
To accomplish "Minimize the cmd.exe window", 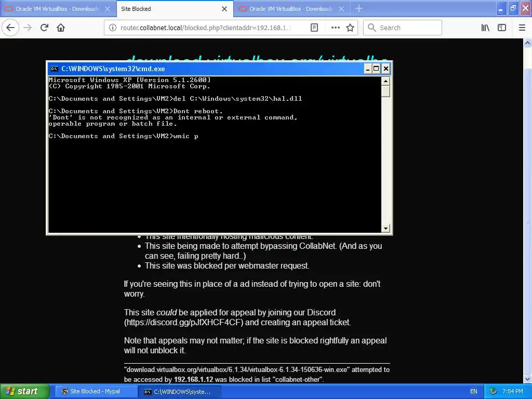I will [367, 69].
